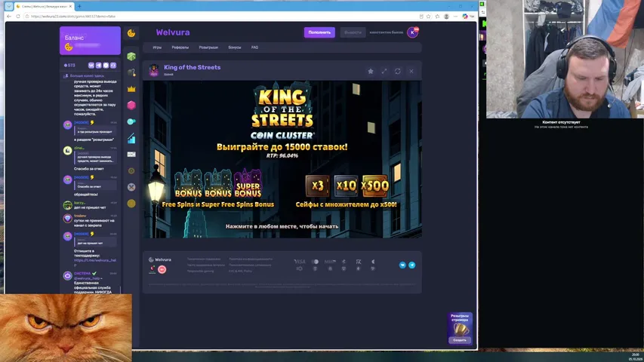644x362 pixels.
Task: Click the cookie logo atop the sidebar
Action: tap(131, 33)
